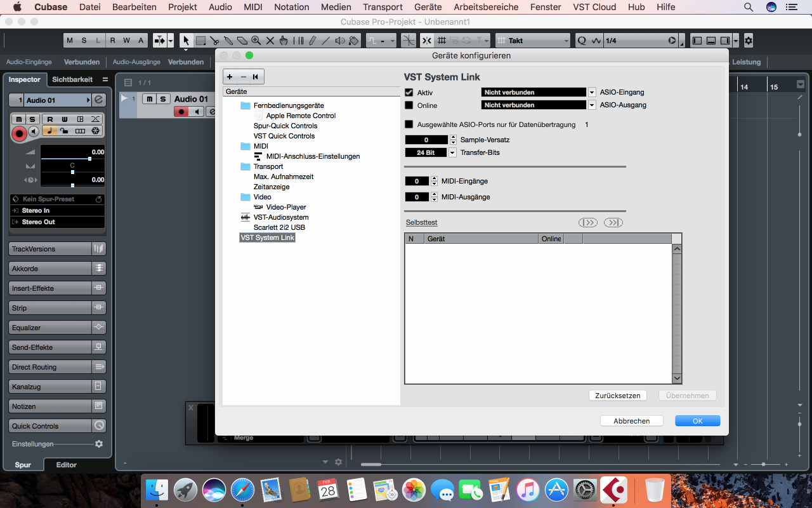The width and height of the screenshot is (812, 508).
Task: Click the Abbrechen button
Action: pos(632,421)
